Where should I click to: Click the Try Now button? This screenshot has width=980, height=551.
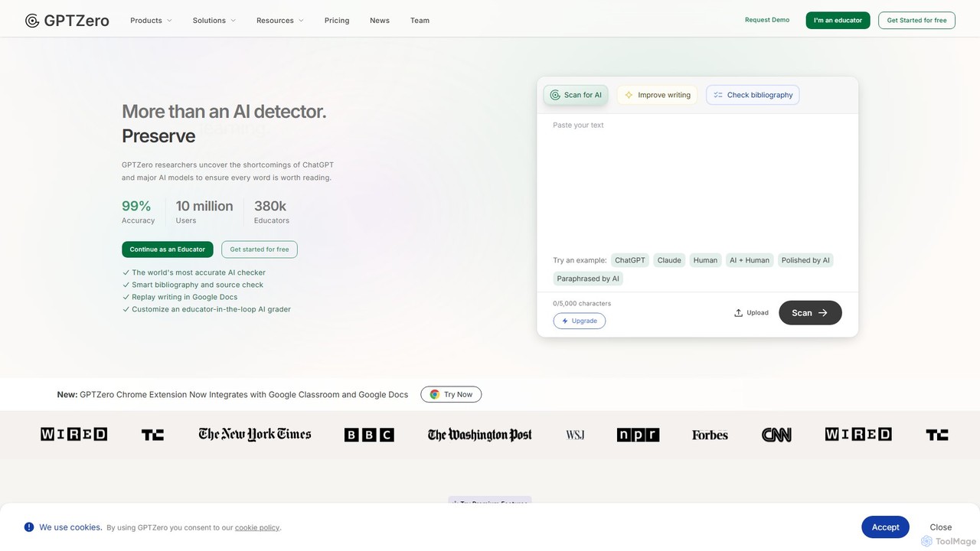pyautogui.click(x=451, y=395)
